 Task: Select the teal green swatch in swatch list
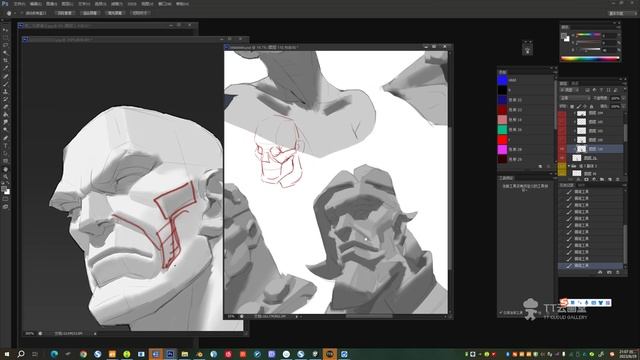(x=502, y=129)
